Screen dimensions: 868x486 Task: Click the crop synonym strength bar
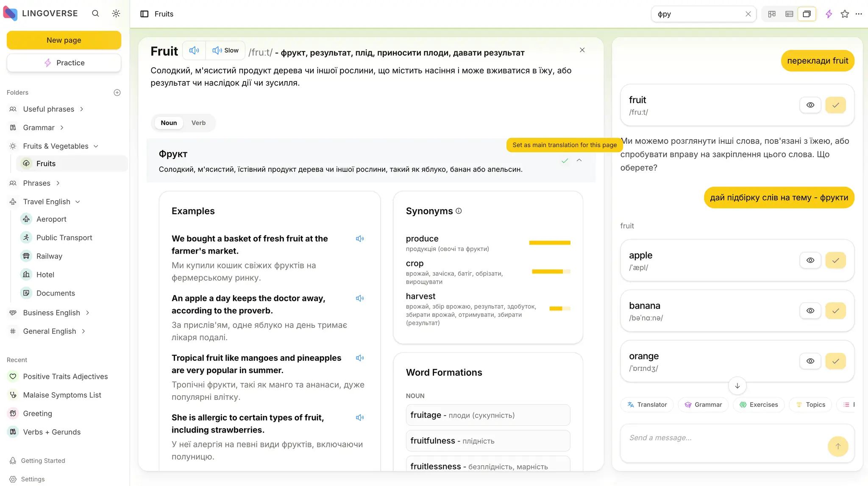click(x=551, y=272)
